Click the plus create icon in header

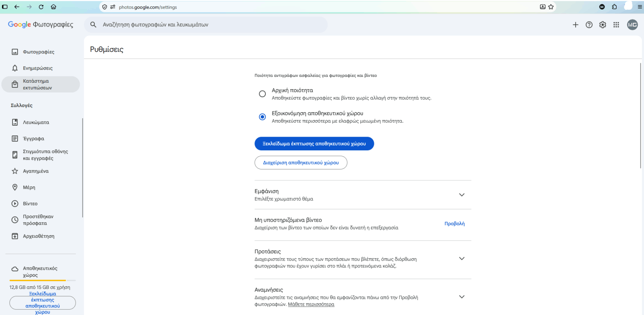(x=575, y=25)
